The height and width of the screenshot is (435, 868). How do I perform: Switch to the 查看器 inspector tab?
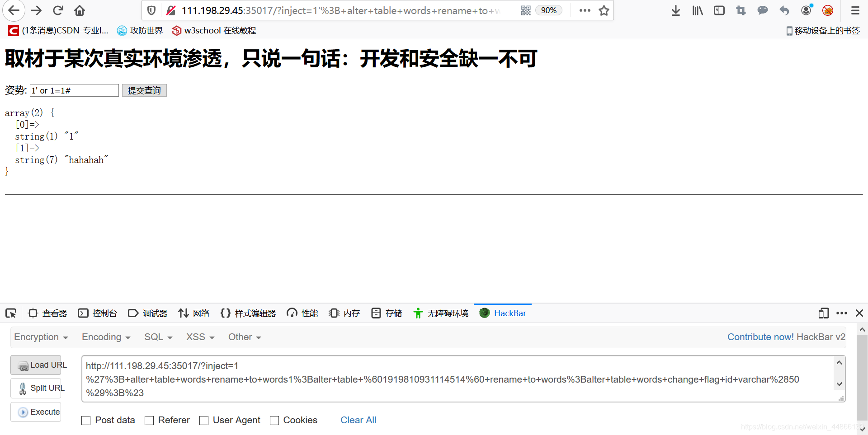(47, 313)
